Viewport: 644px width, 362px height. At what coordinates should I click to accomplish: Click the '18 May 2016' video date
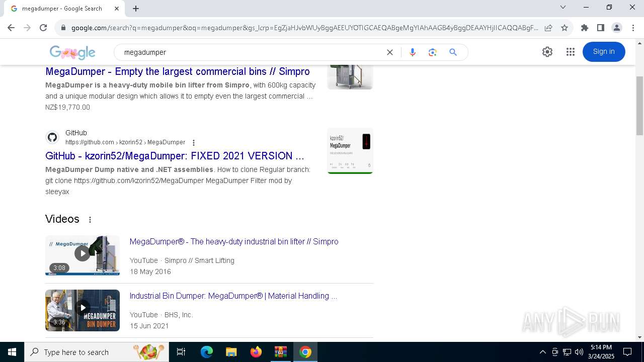[150, 271]
